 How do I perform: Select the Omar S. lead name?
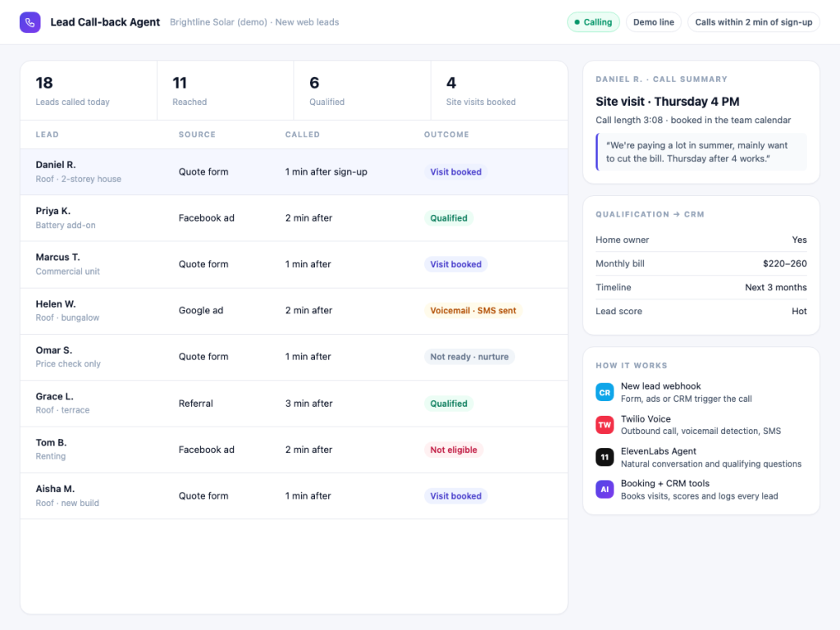tap(53, 349)
